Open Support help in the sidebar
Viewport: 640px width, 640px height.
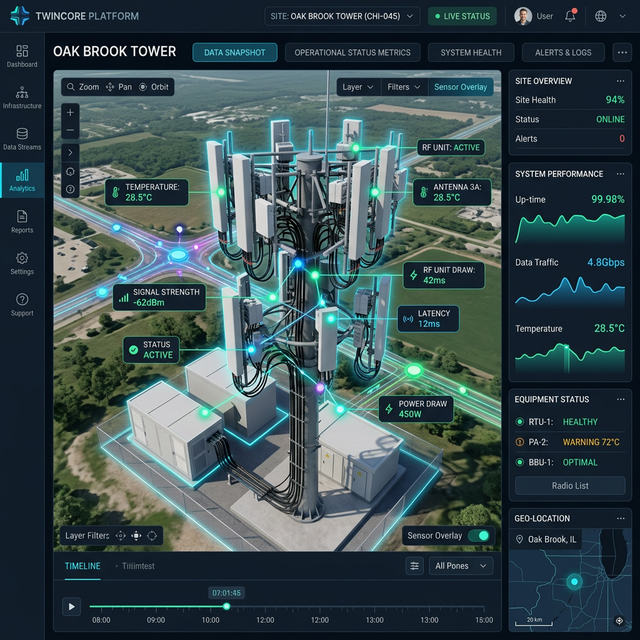[22, 304]
